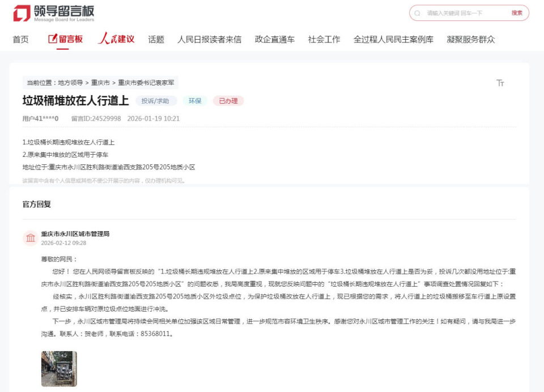Open the 重庆市 breadcrumb link
The height and width of the screenshot is (392, 544).
(97, 82)
